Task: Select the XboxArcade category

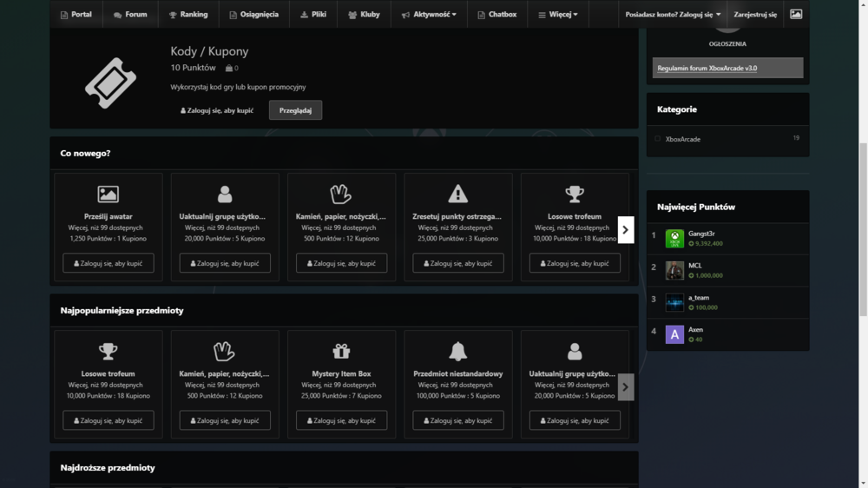Action: [683, 139]
